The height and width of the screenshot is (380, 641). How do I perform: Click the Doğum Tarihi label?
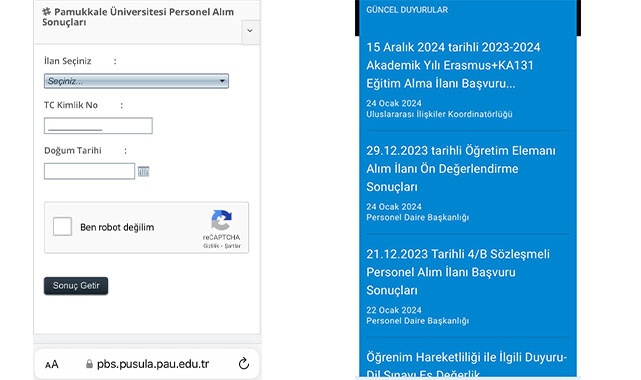click(73, 150)
